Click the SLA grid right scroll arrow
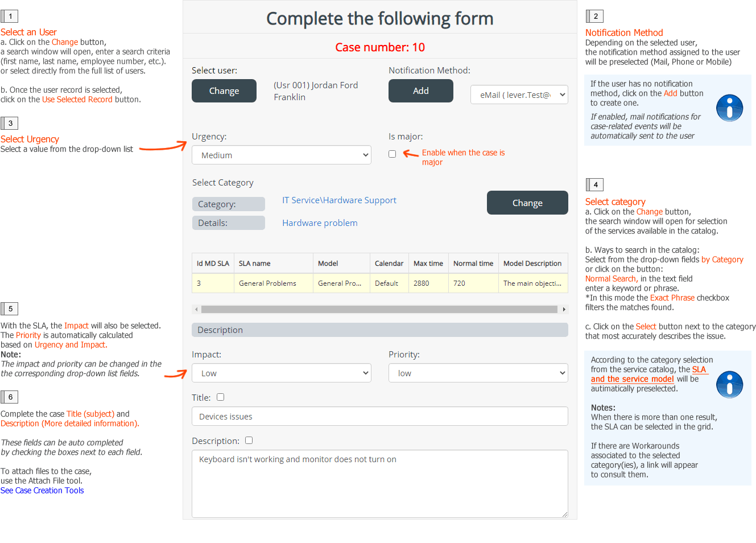The image size is (756, 543). (x=564, y=310)
